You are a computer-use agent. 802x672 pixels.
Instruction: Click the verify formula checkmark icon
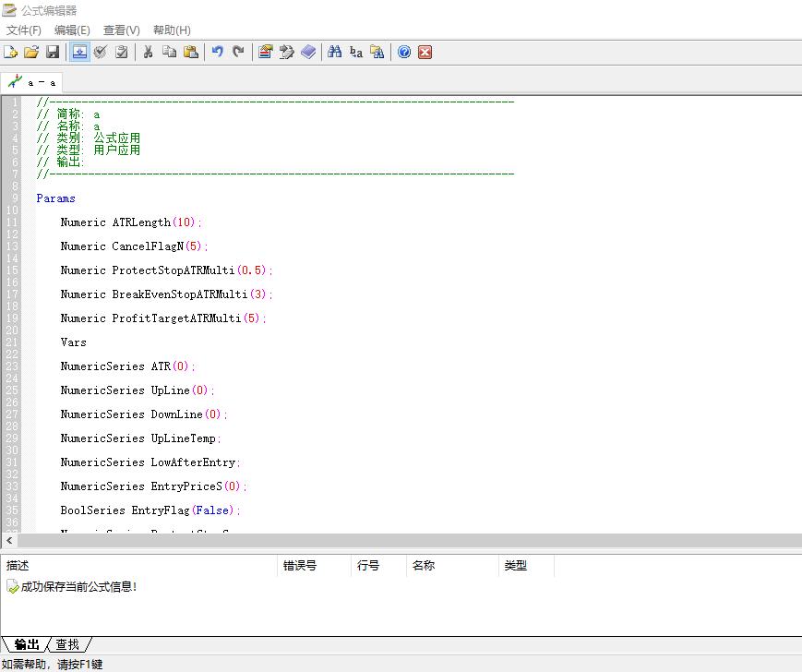point(101,53)
